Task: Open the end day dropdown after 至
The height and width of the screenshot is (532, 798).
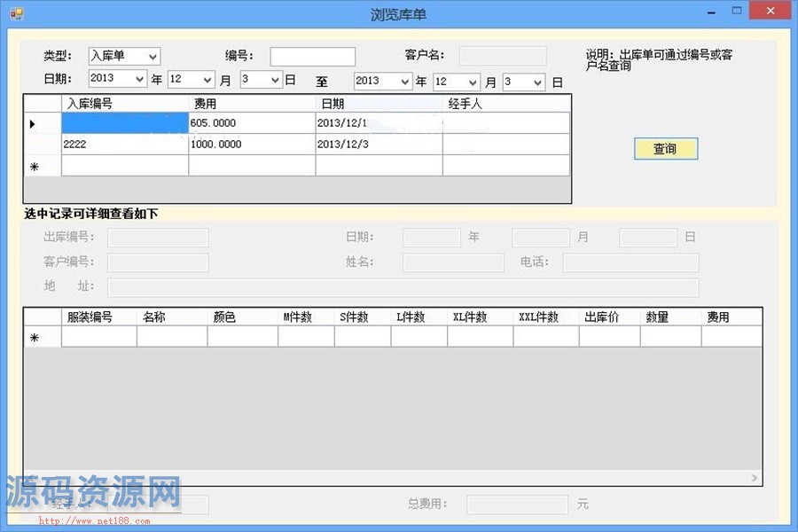Action: (x=524, y=82)
